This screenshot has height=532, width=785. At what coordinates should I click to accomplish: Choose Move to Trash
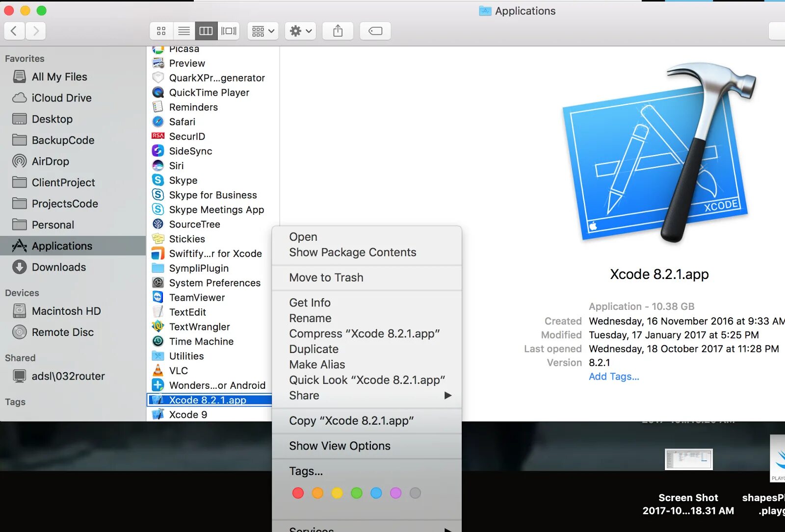point(366,278)
